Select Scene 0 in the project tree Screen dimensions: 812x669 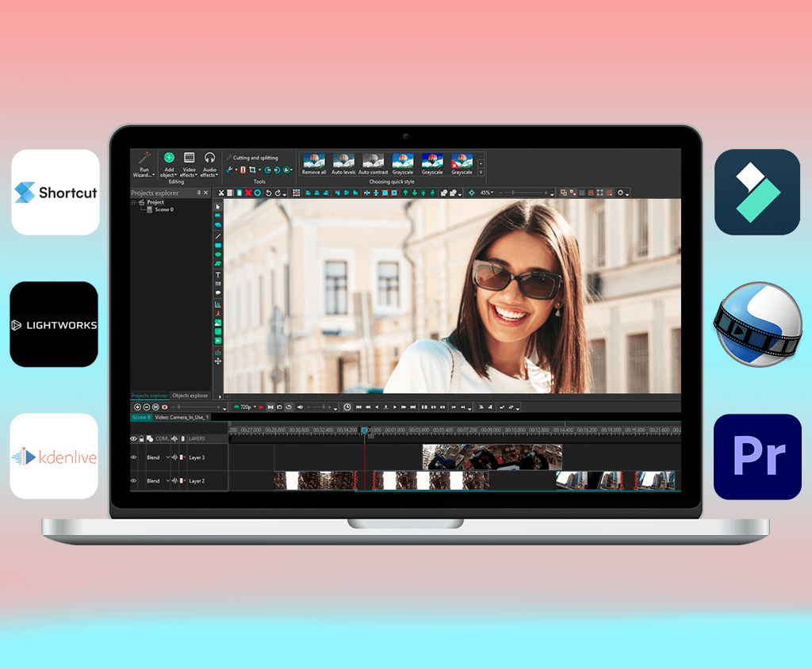164,209
